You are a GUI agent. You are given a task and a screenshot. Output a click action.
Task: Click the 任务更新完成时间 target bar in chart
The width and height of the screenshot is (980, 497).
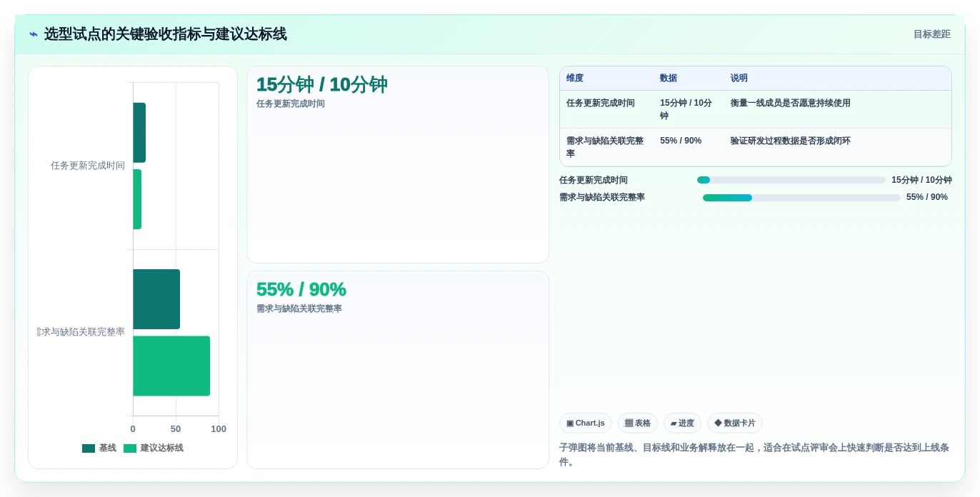point(137,199)
